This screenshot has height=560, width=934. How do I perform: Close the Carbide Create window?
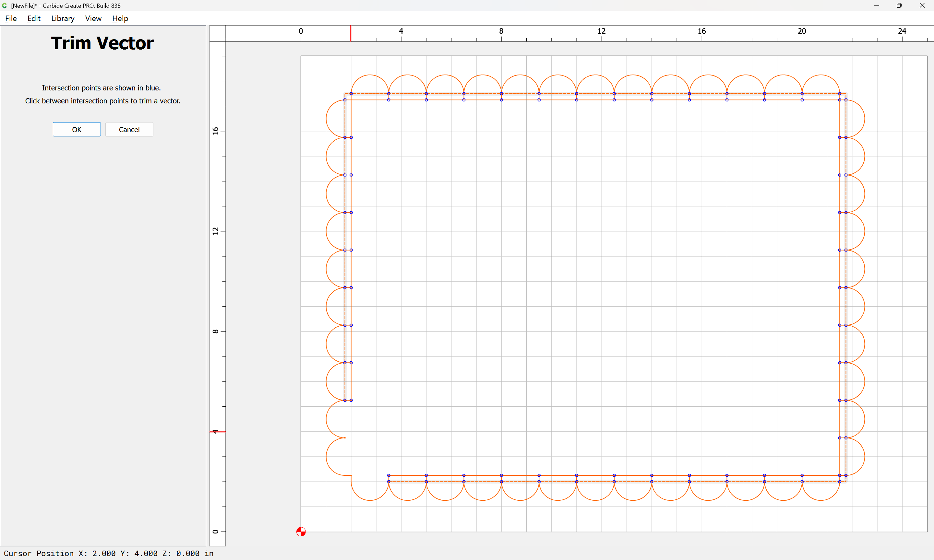[922, 6]
